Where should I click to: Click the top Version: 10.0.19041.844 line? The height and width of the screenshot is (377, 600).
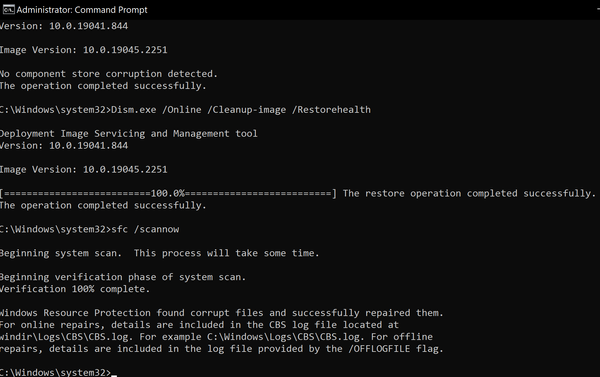point(64,26)
